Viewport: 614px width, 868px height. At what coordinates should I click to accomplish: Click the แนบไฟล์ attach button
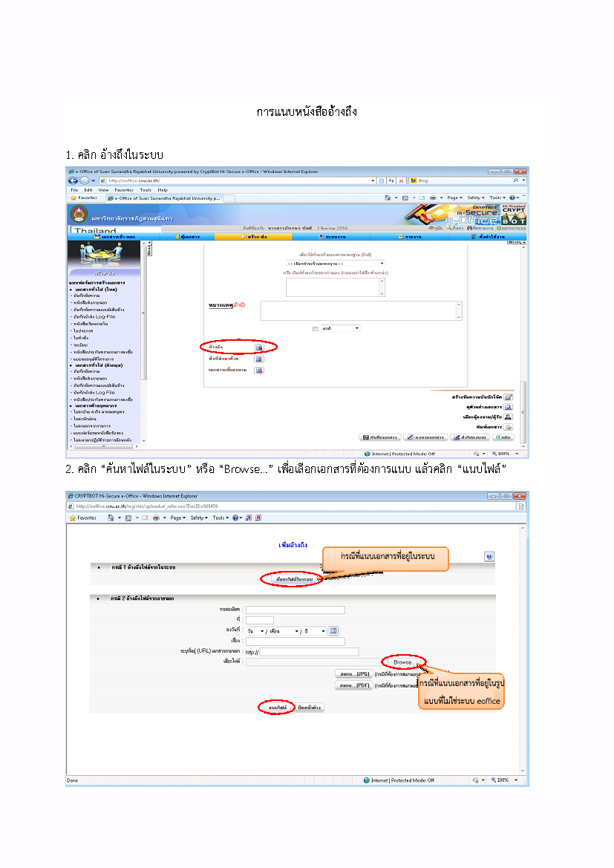[278, 708]
